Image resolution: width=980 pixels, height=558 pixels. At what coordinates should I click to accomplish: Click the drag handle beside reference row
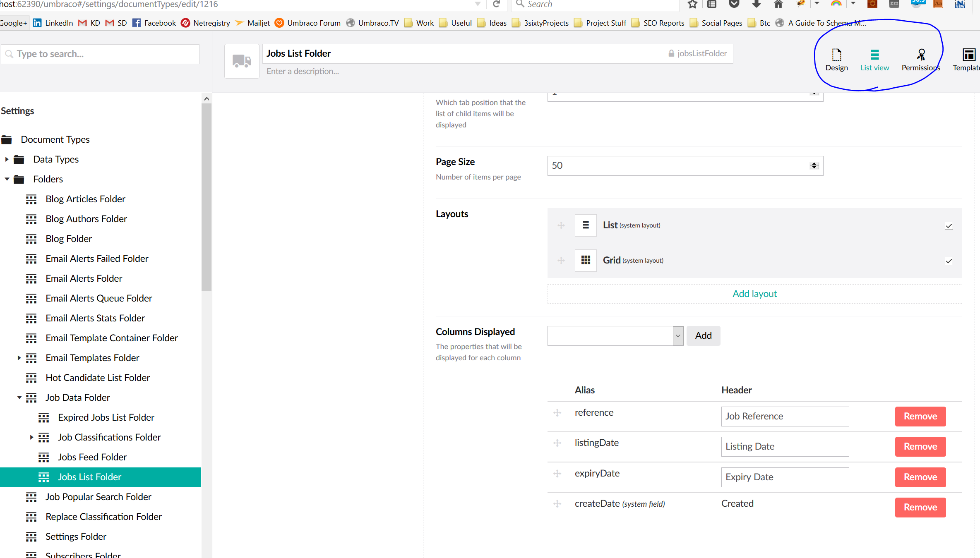pos(557,413)
